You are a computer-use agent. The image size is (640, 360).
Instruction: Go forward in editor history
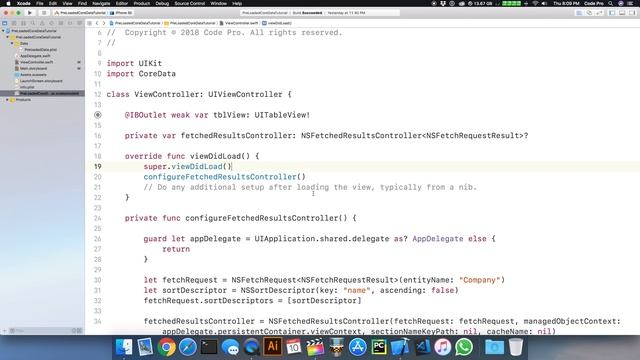(104, 23)
